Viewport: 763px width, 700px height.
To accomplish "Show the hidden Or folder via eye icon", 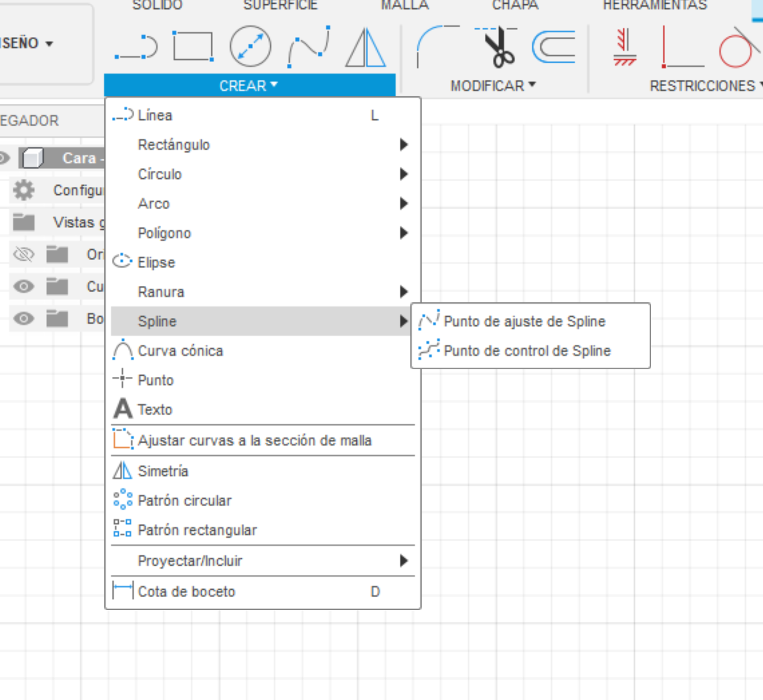I will coord(24,254).
